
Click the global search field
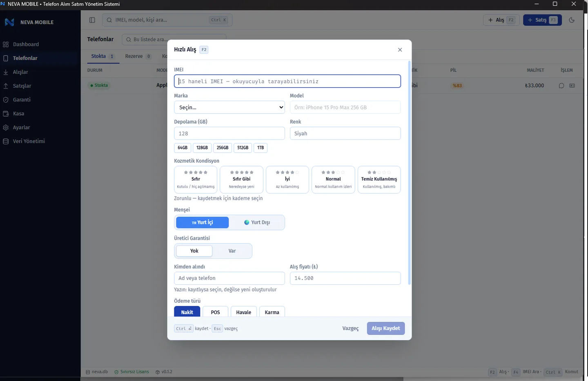click(167, 20)
